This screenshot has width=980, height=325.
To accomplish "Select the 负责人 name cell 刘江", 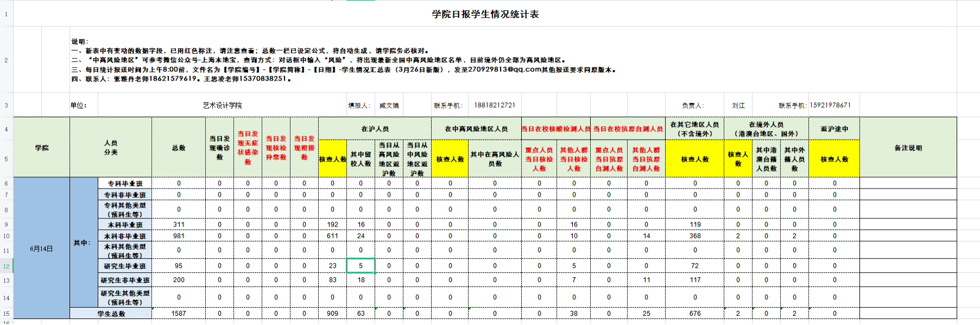I will click(x=738, y=105).
